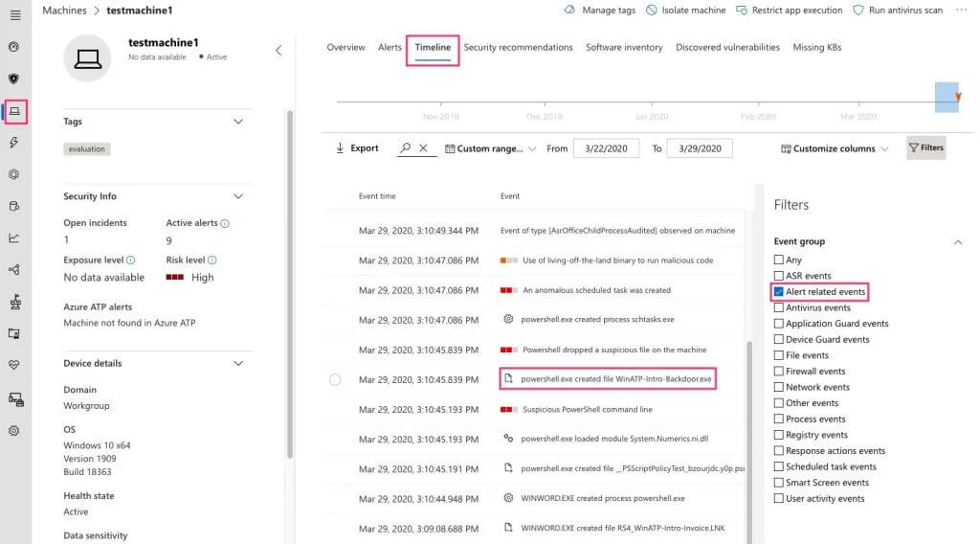Viewport: 980px width, 544px height.
Task: Enable the Antivirus events checkbox
Action: [x=779, y=307]
